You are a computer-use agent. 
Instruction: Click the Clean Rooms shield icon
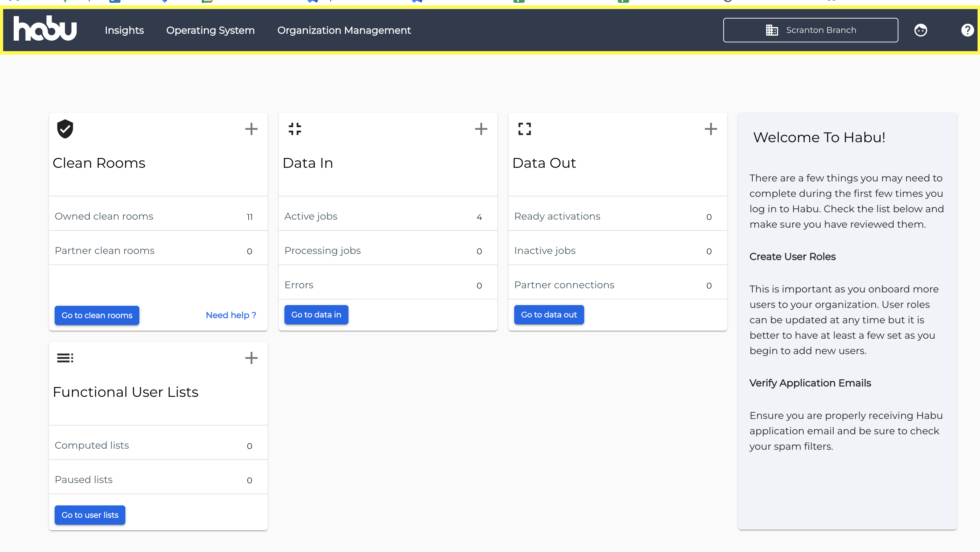pos(65,129)
